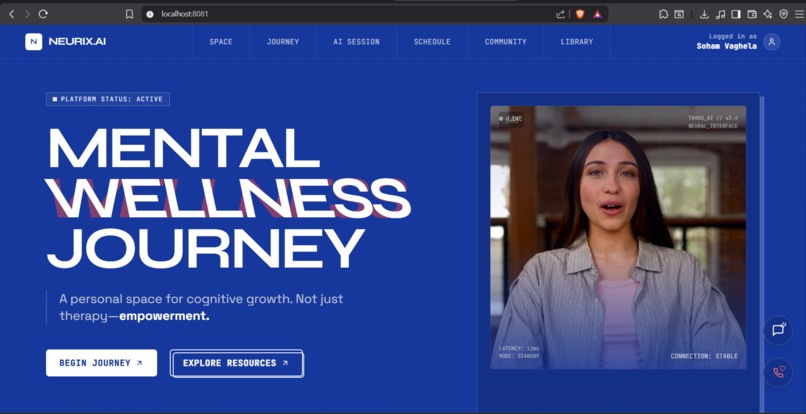Click the Soham Vaghela username
The width and height of the screenshot is (806, 414).
(x=726, y=46)
